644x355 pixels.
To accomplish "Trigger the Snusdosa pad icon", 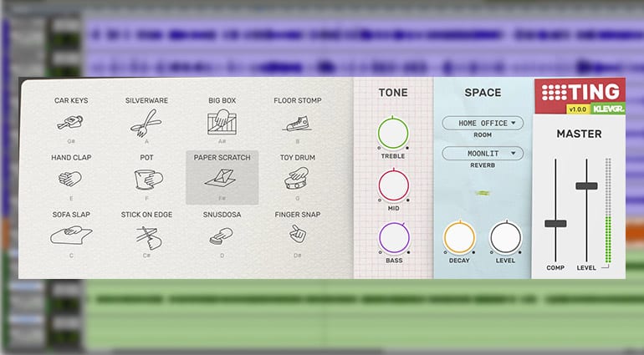I will pos(221,236).
